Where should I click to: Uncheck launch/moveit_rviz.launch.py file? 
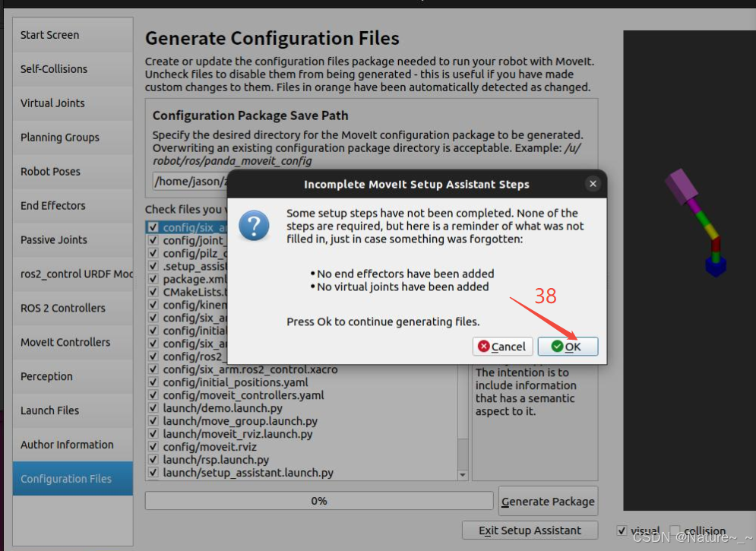pos(153,434)
